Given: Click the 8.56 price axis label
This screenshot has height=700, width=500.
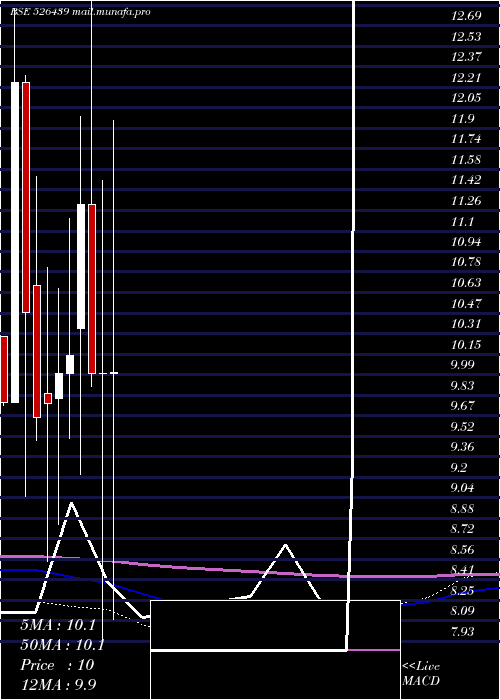Looking at the screenshot, I should coord(463,550).
